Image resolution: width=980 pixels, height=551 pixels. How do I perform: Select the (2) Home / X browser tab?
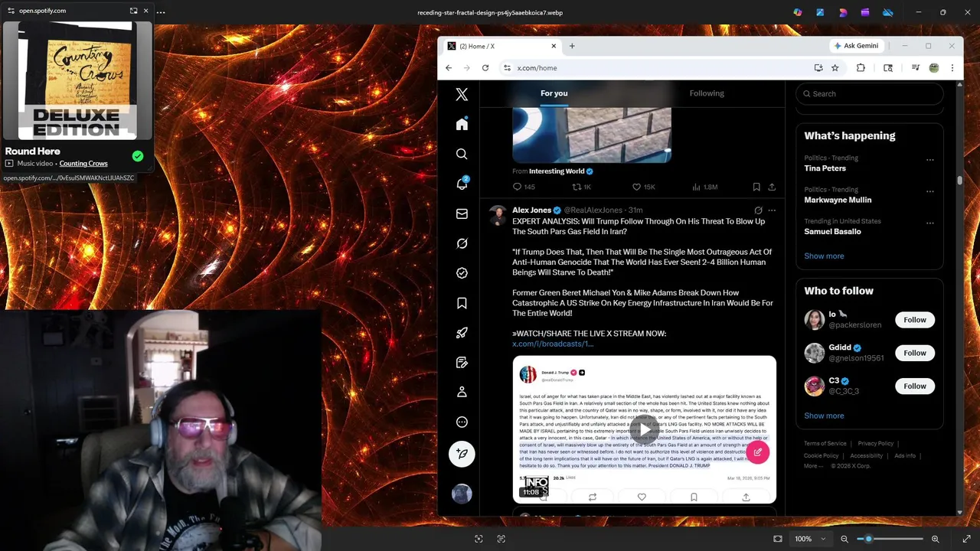coord(503,46)
